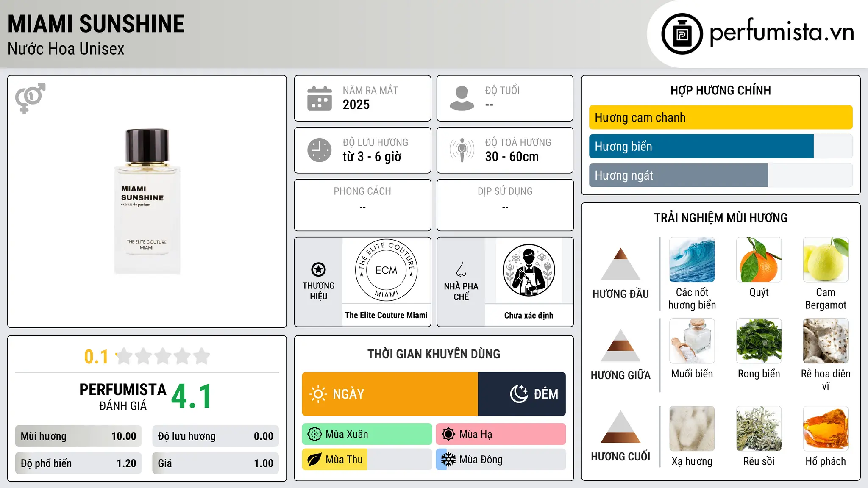868x488 pixels.
Task: Click the ECM Elite Couture Miami brand logo
Action: [386, 270]
